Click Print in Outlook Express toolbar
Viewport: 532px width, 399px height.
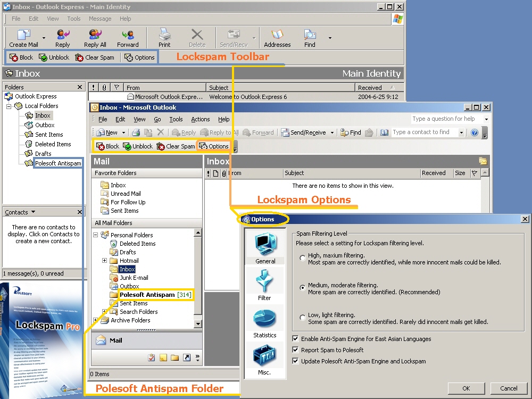pos(164,38)
